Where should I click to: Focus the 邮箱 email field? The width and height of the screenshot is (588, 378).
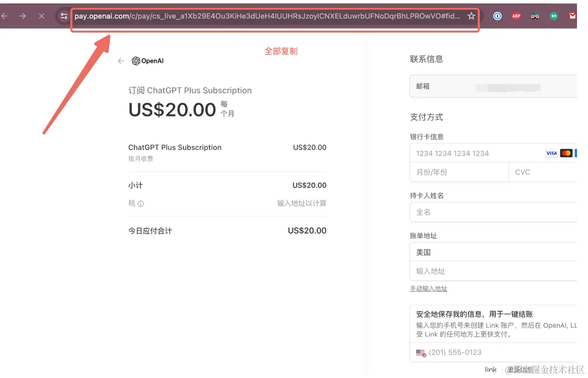coord(493,86)
